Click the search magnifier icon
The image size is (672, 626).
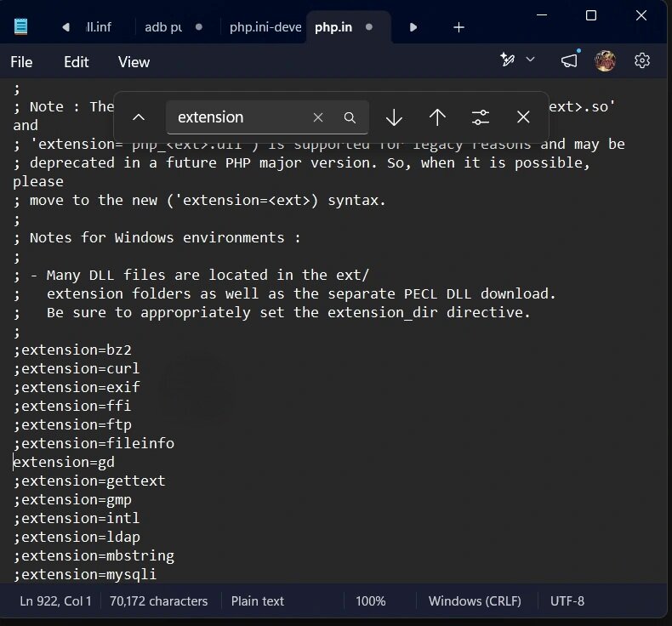click(350, 118)
